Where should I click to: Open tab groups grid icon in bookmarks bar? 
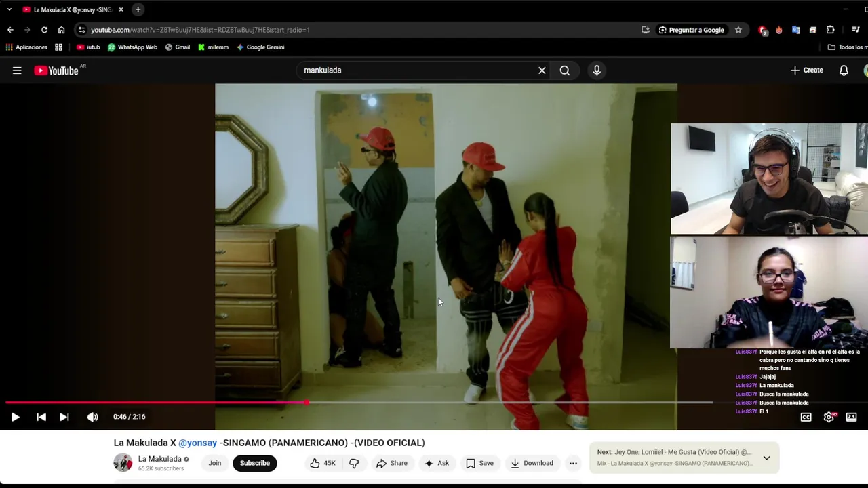pos(58,47)
